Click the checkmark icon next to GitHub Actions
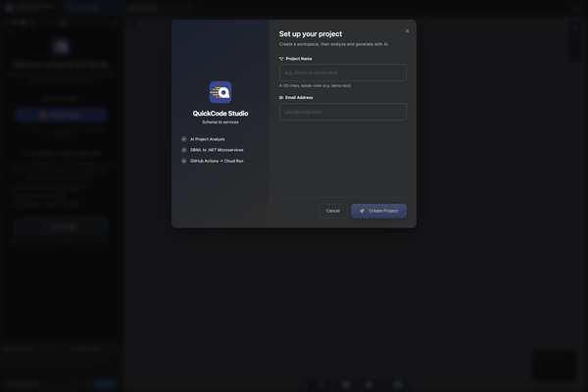The image size is (588, 392). 184,161
